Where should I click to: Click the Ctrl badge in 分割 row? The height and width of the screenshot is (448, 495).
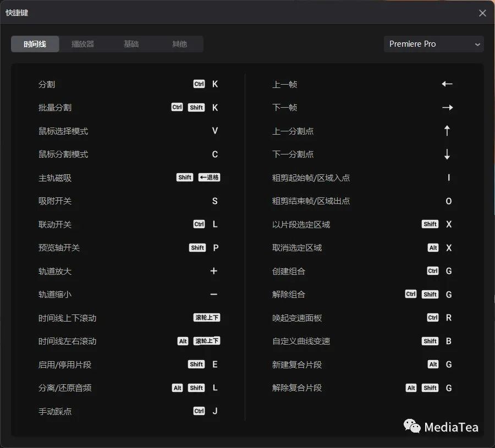199,84
